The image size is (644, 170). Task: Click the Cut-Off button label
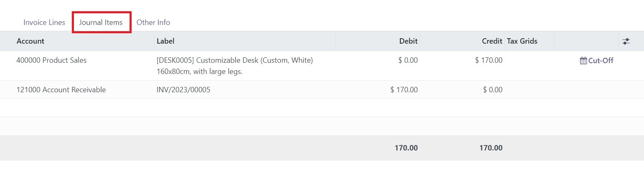click(601, 61)
